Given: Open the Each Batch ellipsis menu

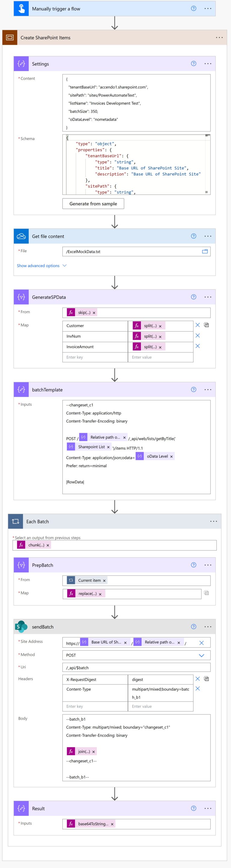Looking at the screenshot, I should tap(214, 521).
